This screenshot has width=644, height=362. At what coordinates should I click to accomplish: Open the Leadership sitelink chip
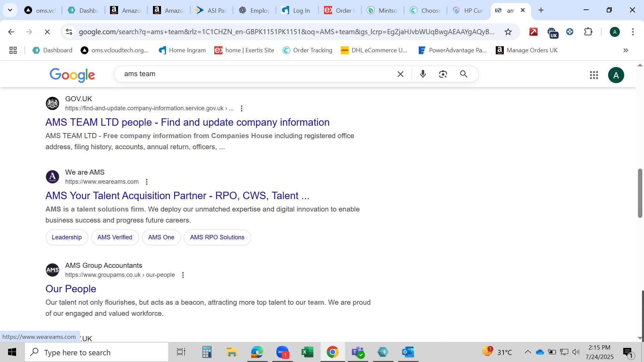67,237
